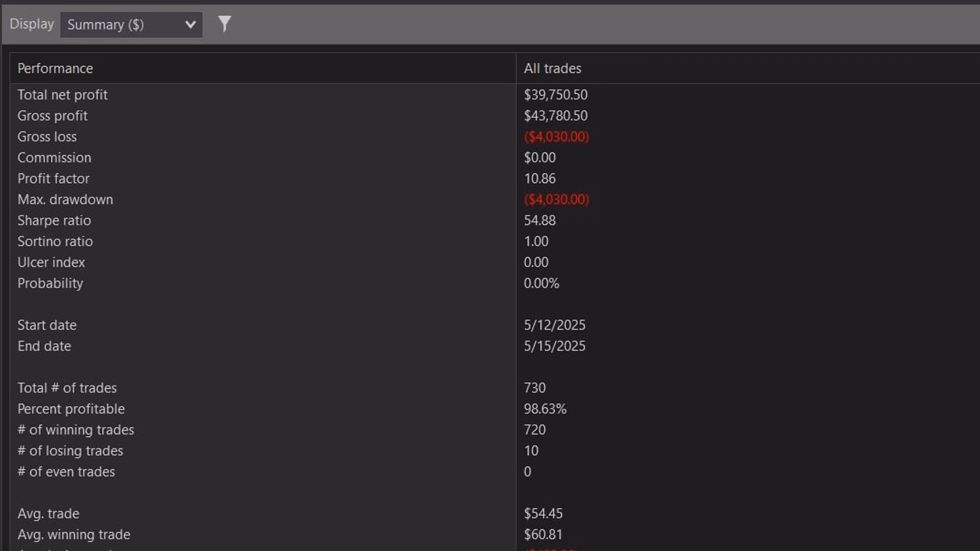Image resolution: width=980 pixels, height=551 pixels.
Task: Click the End date value 5/15/2025
Action: tap(554, 346)
